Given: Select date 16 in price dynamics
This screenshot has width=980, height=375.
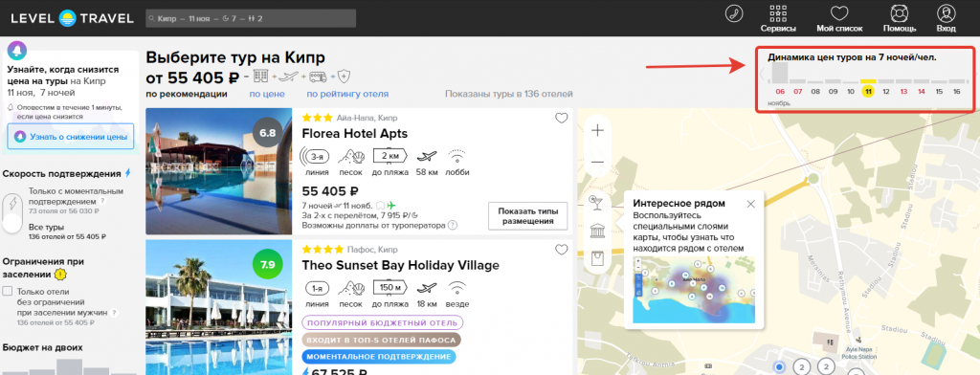Looking at the screenshot, I should click(956, 91).
